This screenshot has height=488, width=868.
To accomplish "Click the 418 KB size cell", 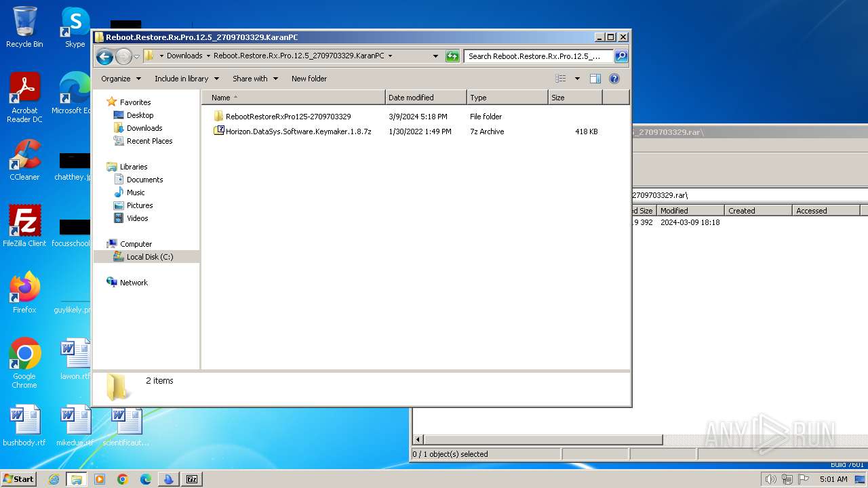I will [x=586, y=131].
